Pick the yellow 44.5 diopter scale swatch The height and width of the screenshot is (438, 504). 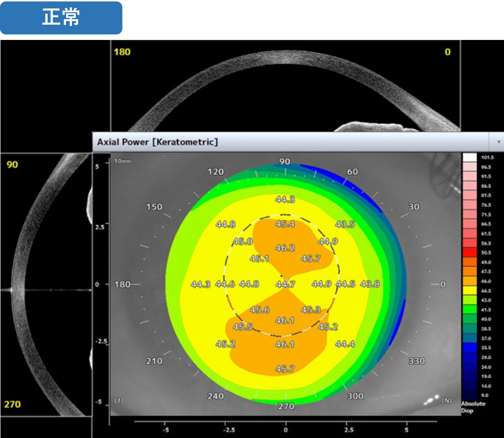pyautogui.click(x=470, y=290)
